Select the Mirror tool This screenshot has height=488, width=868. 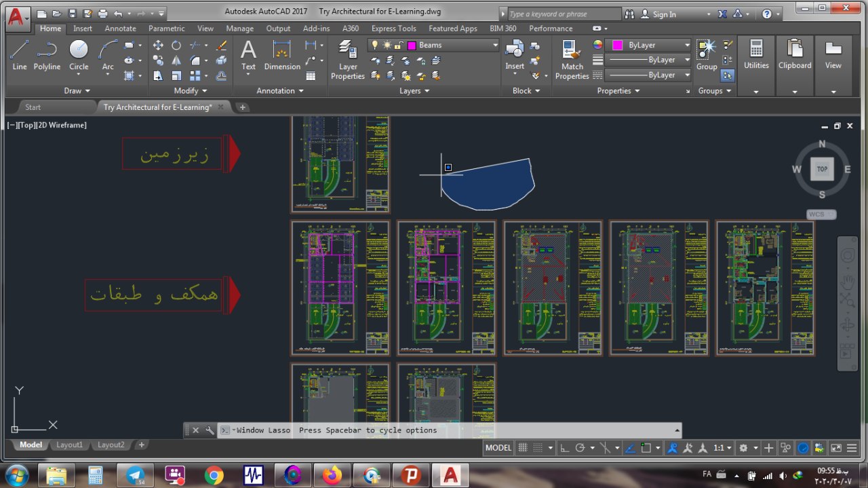coord(176,60)
